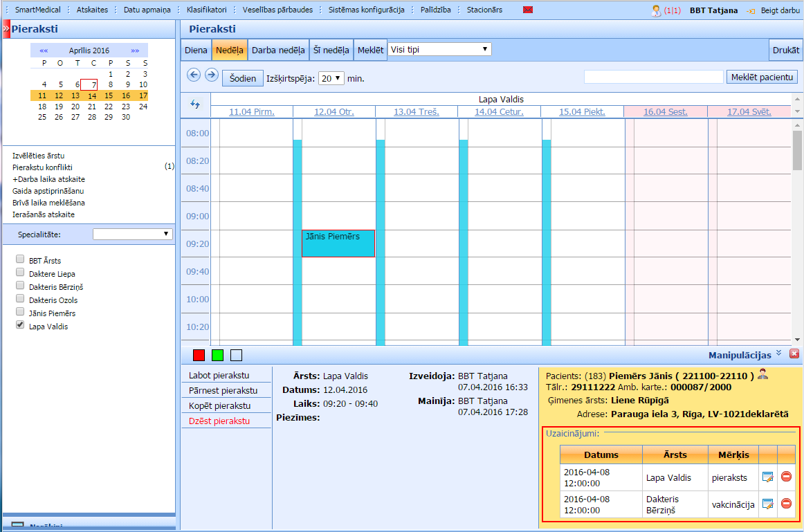This screenshot has height=532, width=804.
Task: Click the red envelope mail icon
Action: (528, 10)
